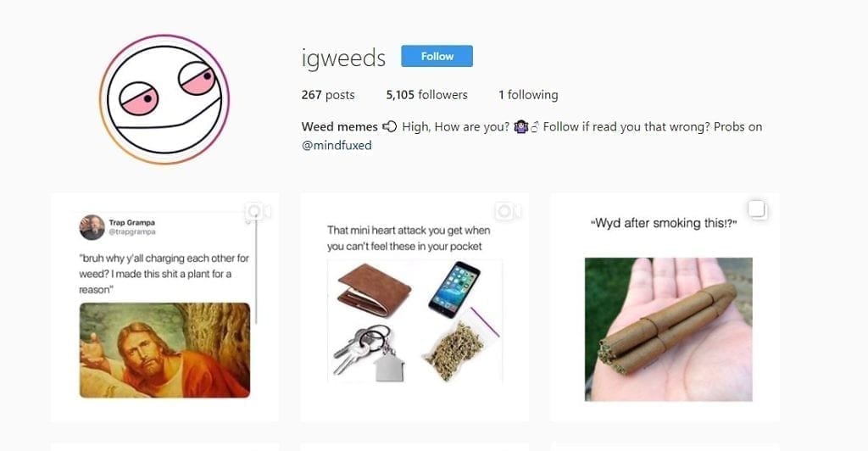Open the @mindfuxed profile link
Viewport: 868px width, 451px height.
pos(337,146)
